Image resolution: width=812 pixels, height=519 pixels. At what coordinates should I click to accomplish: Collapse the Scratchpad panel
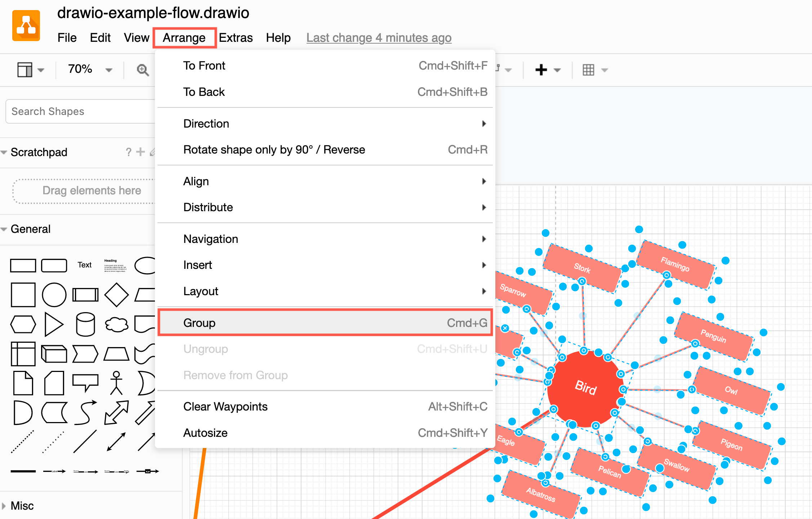pyautogui.click(x=4, y=152)
